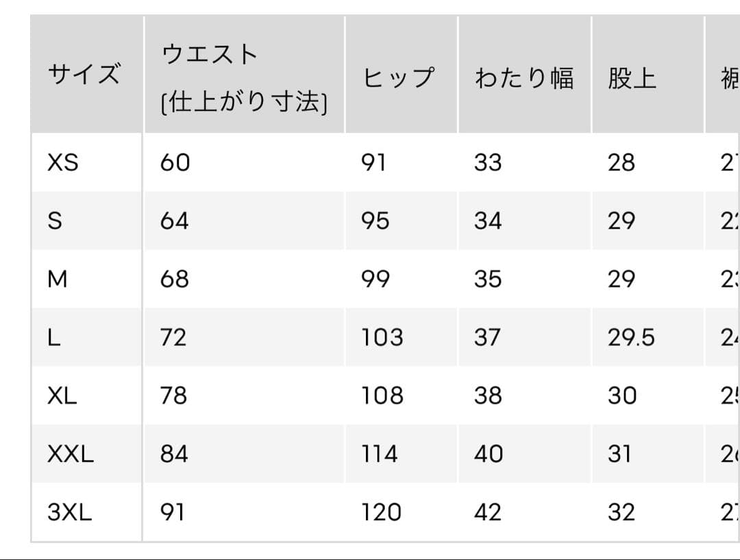Click the XXL size row label
The width and height of the screenshot is (740, 560).
(x=71, y=454)
